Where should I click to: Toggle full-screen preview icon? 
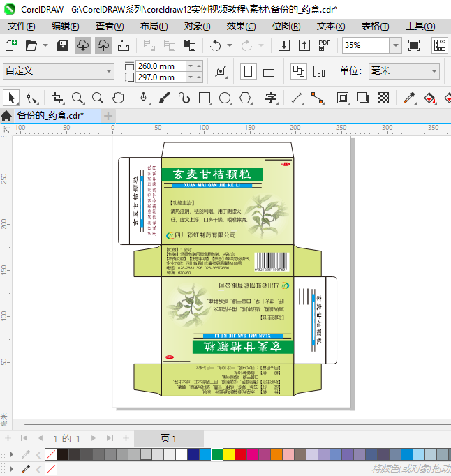[414, 45]
